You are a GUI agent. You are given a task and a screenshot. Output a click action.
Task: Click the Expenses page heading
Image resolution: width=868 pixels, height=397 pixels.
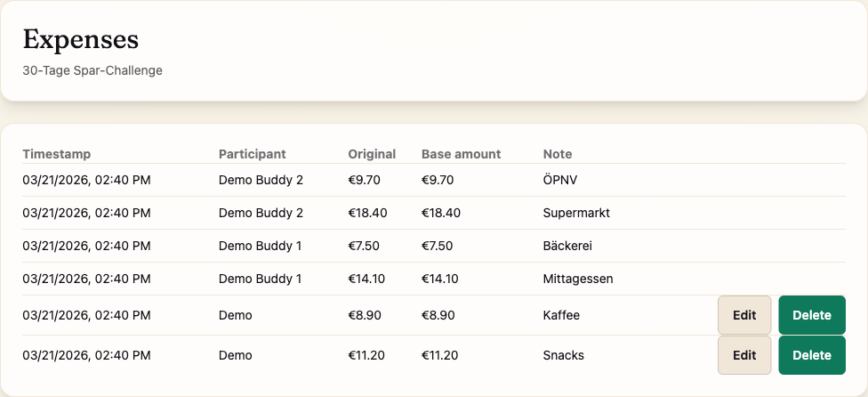tap(81, 39)
